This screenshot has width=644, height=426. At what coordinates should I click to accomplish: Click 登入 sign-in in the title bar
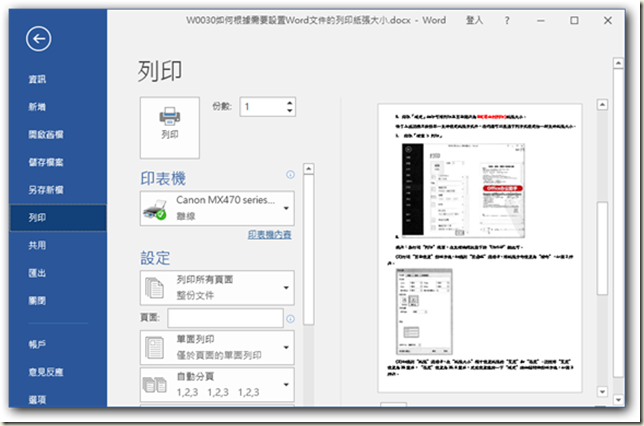click(474, 20)
